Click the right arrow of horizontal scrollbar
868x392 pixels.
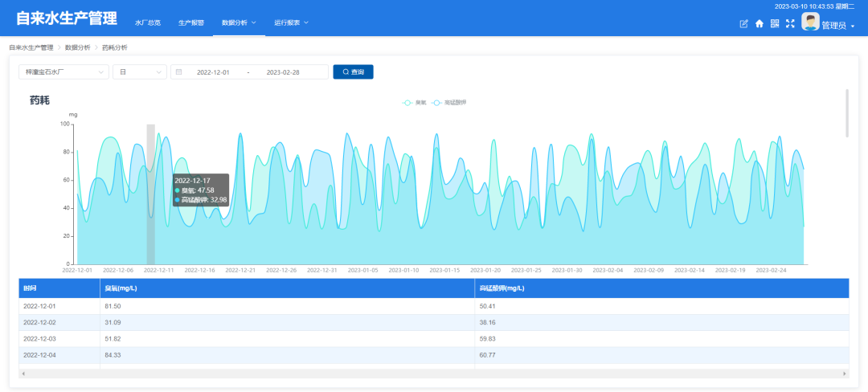(845, 374)
